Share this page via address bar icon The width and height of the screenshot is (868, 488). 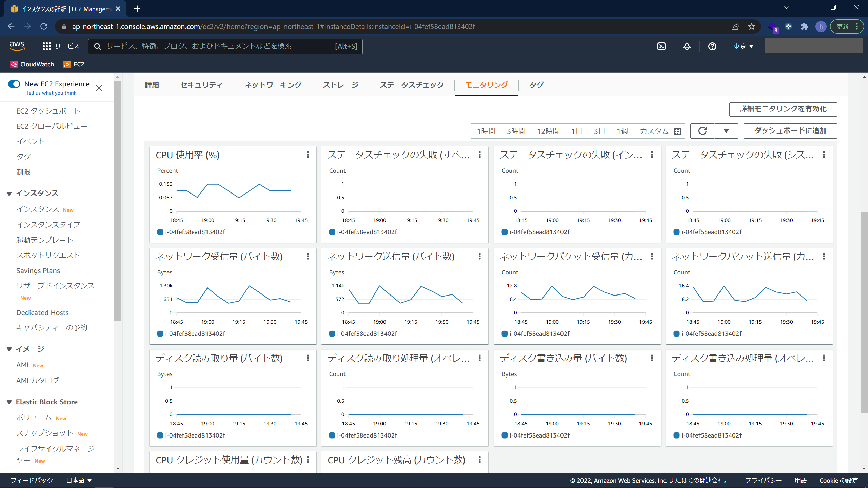(735, 26)
